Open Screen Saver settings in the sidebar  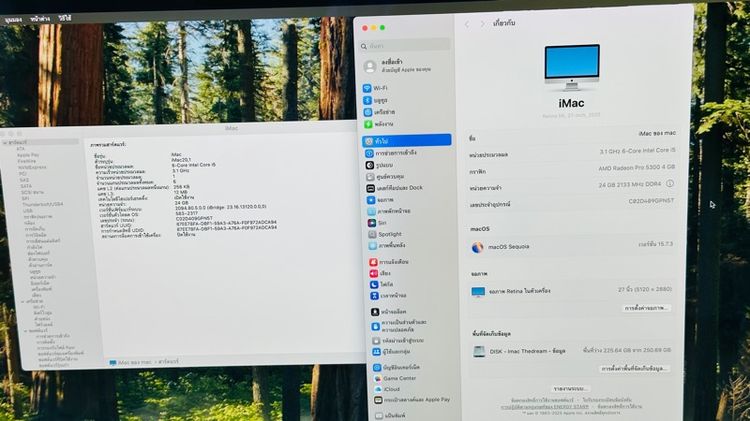[x=388, y=211]
